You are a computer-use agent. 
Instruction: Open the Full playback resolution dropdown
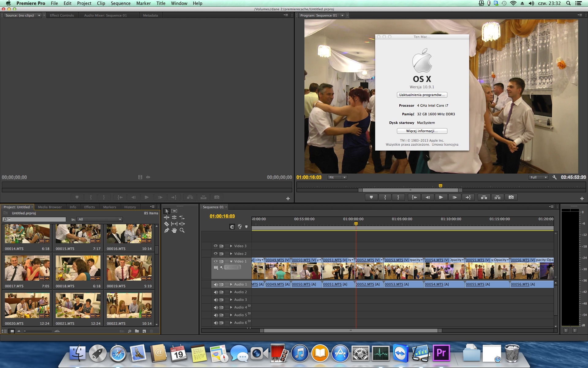coord(538,177)
